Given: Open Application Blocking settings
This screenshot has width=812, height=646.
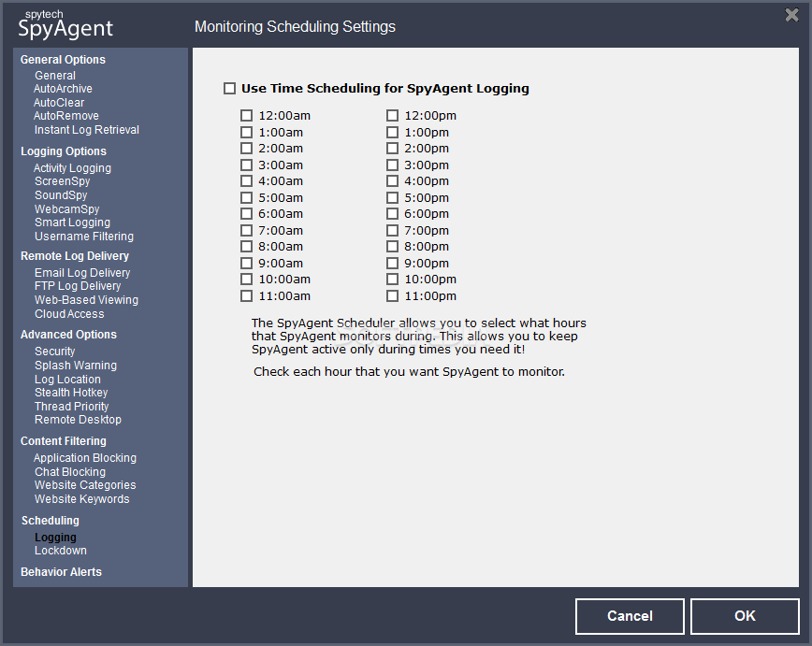Looking at the screenshot, I should [x=85, y=458].
